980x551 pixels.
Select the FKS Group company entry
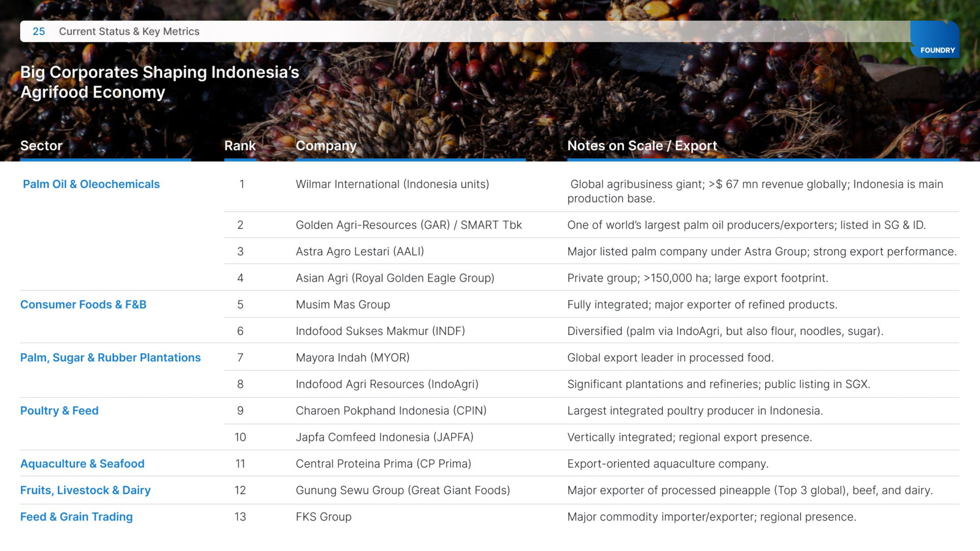(x=324, y=517)
